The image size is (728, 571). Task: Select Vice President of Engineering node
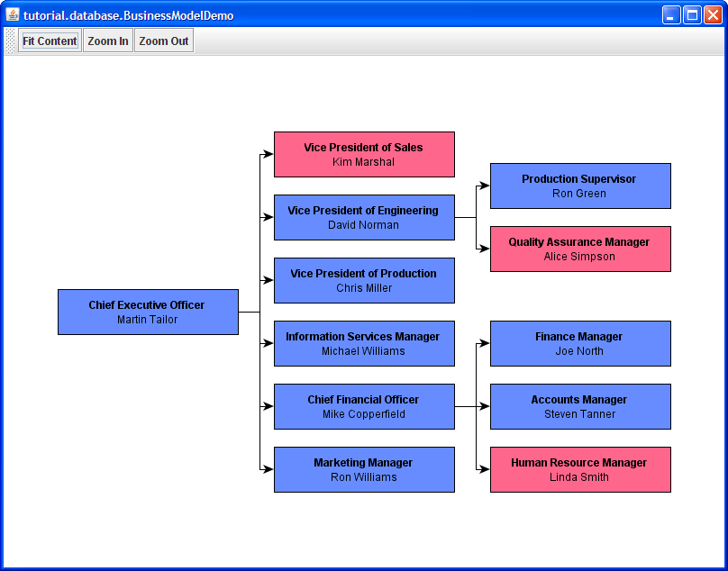pos(364,217)
